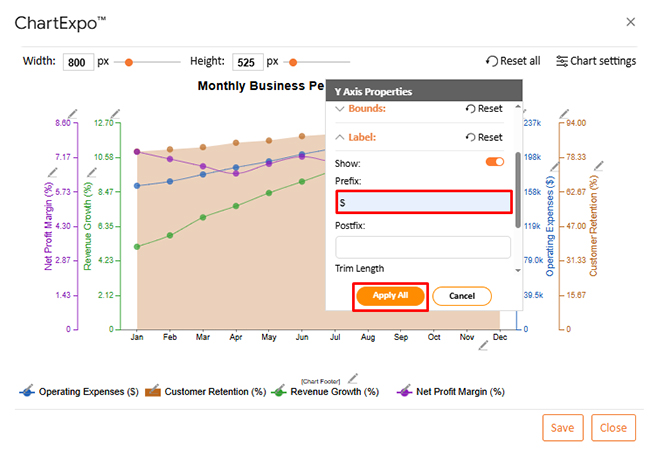Screen dimensions: 650x457
Task: Click the Height slider handle
Action: point(298,62)
